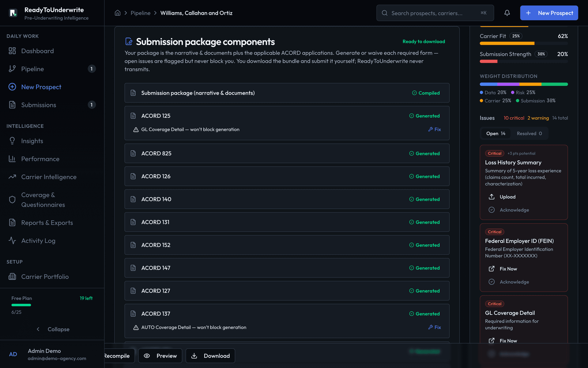Screen dimensions: 588x368
Task: Click Fix Now for Federal Employer ID
Action: coord(508,269)
